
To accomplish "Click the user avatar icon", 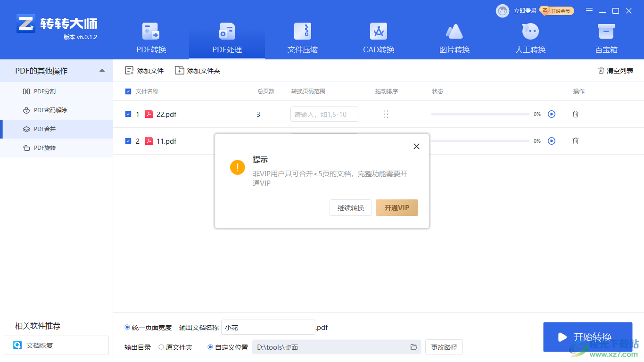I will [503, 11].
